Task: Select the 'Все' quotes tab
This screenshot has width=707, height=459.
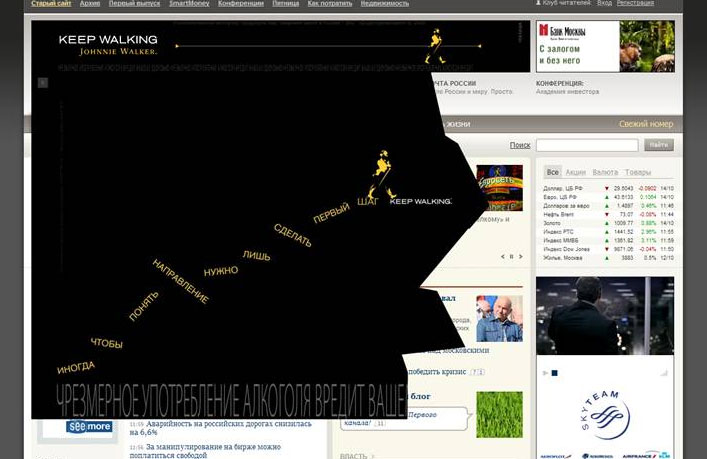Action: tap(552, 172)
